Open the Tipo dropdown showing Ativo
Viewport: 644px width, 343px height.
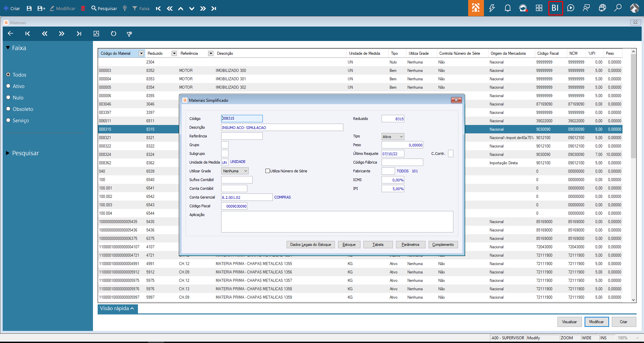click(x=393, y=137)
